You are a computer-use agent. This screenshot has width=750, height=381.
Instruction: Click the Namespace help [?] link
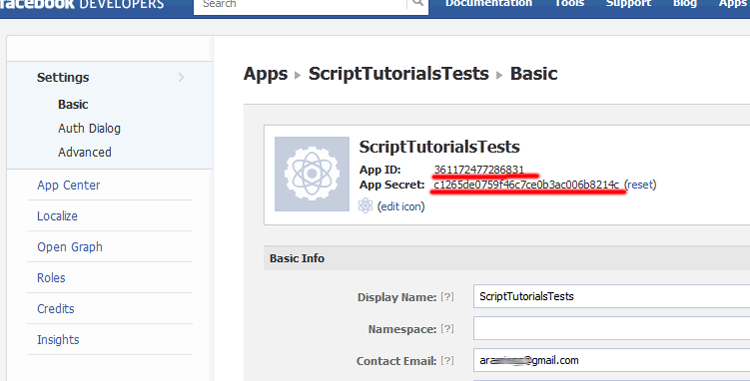click(x=447, y=329)
